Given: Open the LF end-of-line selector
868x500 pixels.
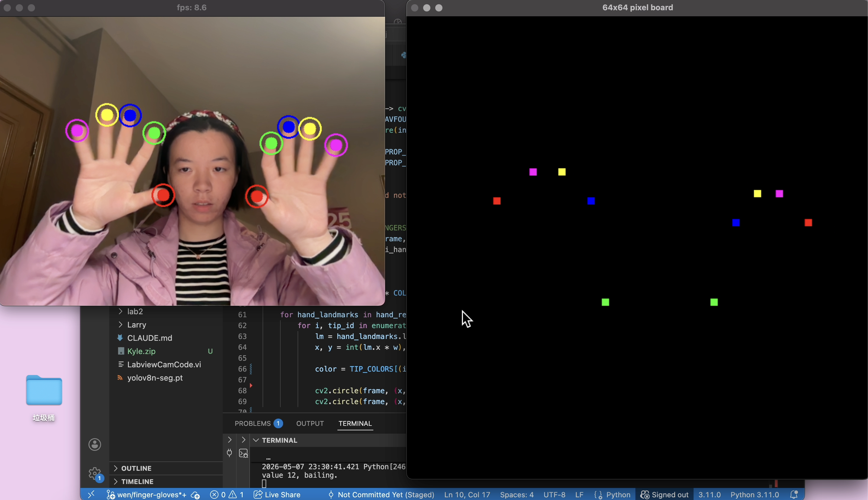Looking at the screenshot, I should 579,495.
